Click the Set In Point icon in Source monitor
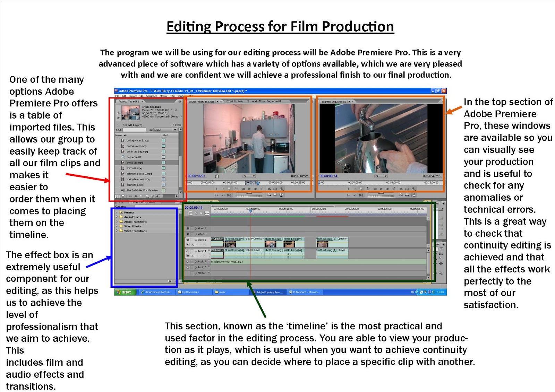This screenshot has height=392, width=555. tap(216, 189)
